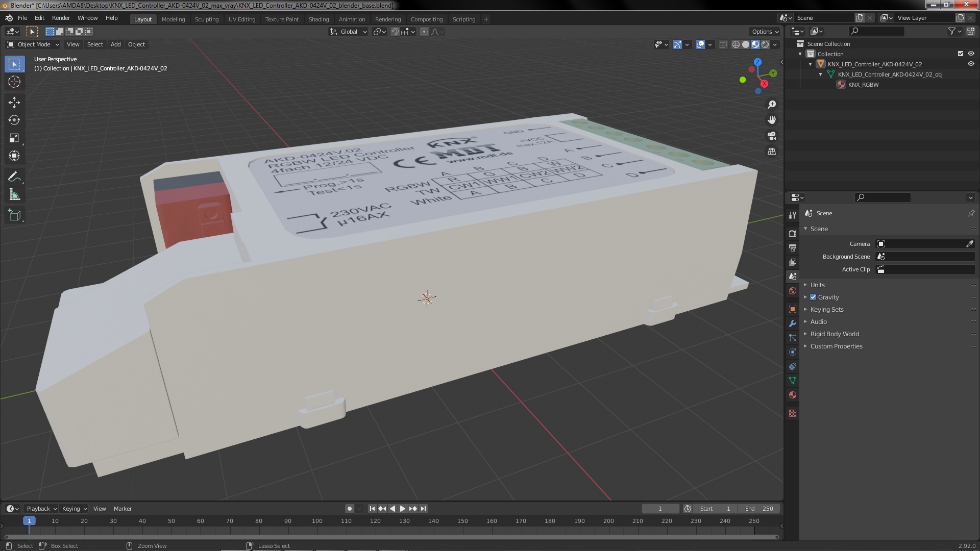Switch orthographic perspective grid icon
The height and width of the screenshot is (551, 980).
(x=772, y=152)
